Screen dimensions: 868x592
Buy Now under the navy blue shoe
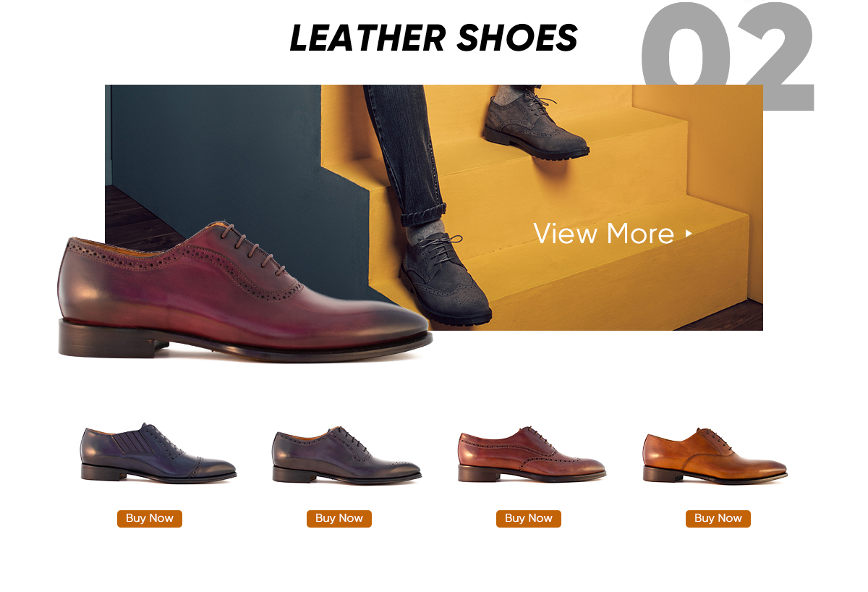pyautogui.click(x=150, y=519)
